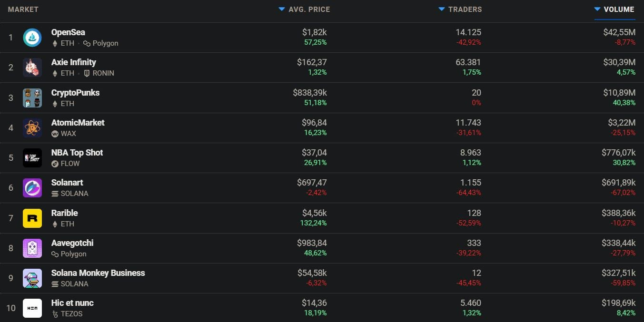Open the Axie Infinity market link
Image resolution: width=644 pixels, height=322 pixels.
coord(73,62)
